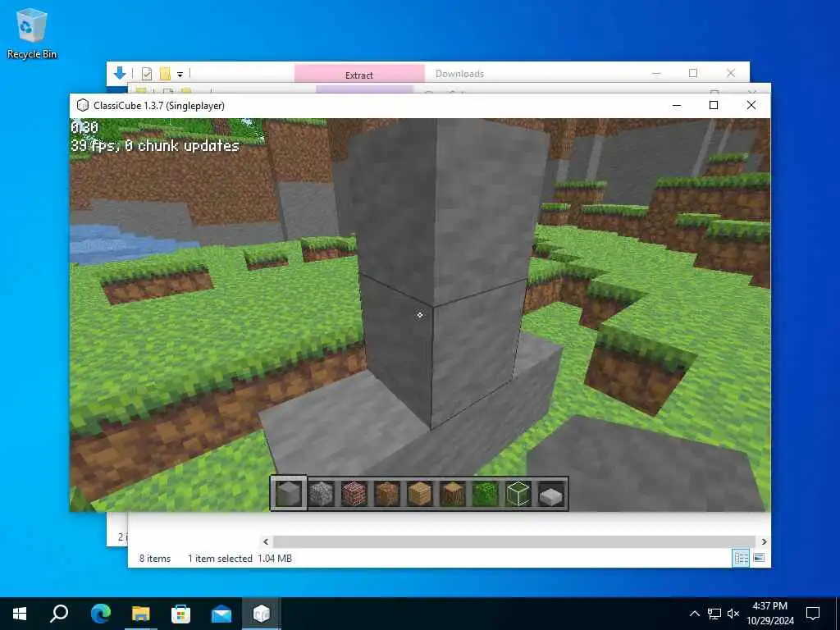Select the cobblestone block in hotbar
Screen dimensions: 840x630
pyautogui.click(x=322, y=493)
